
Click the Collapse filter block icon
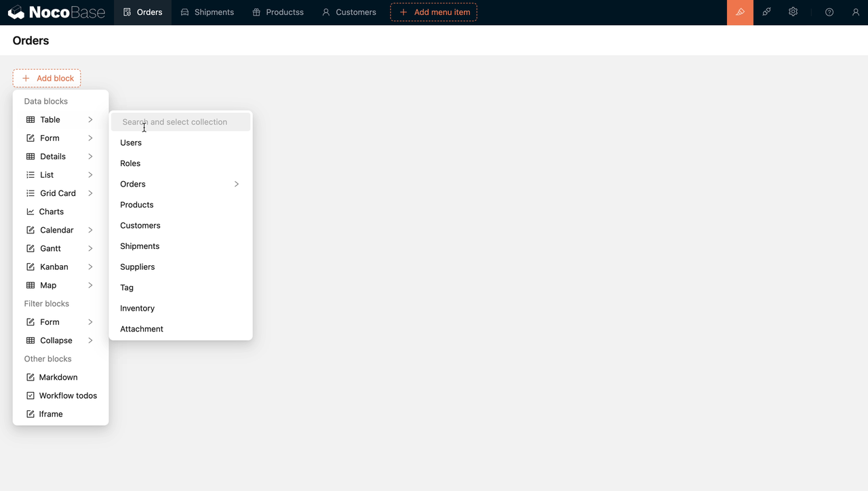[x=31, y=340]
